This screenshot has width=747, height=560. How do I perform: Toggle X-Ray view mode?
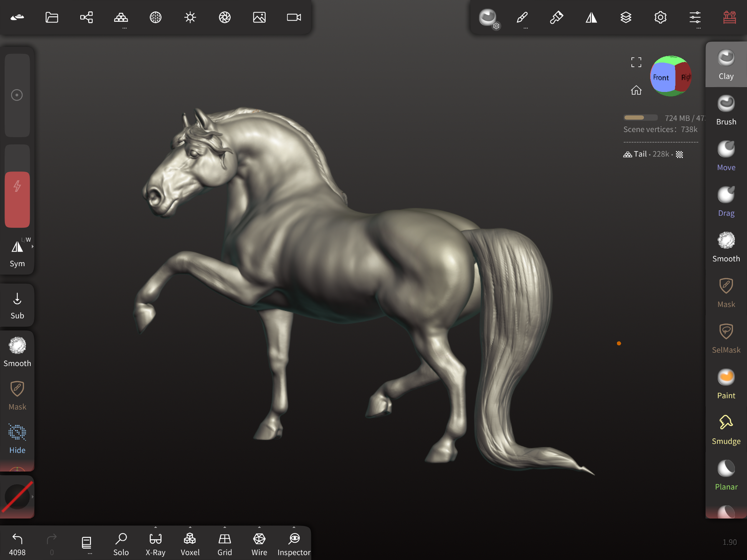(x=155, y=544)
